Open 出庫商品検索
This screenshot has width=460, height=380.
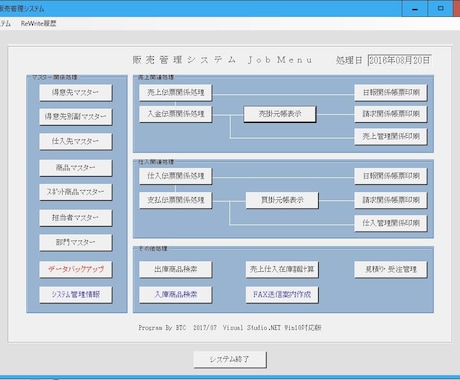coord(175,269)
